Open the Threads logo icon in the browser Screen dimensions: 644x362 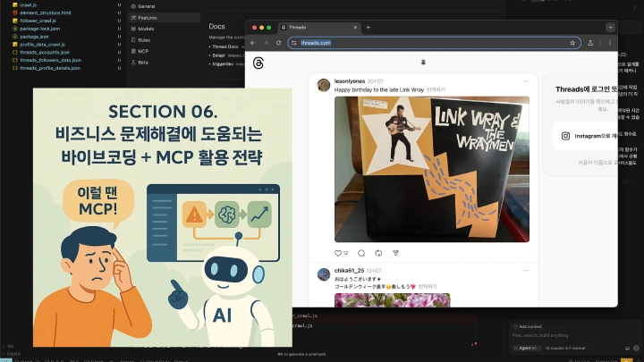tap(258, 63)
